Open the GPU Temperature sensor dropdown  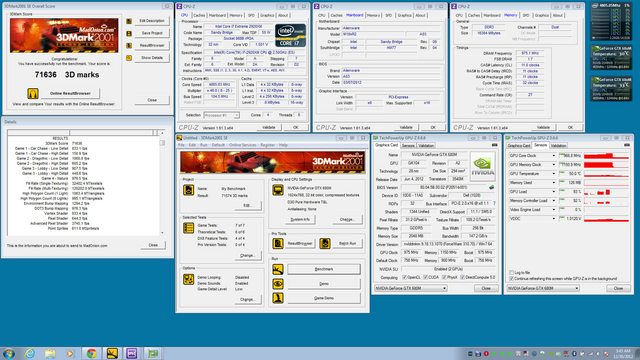[x=553, y=174]
